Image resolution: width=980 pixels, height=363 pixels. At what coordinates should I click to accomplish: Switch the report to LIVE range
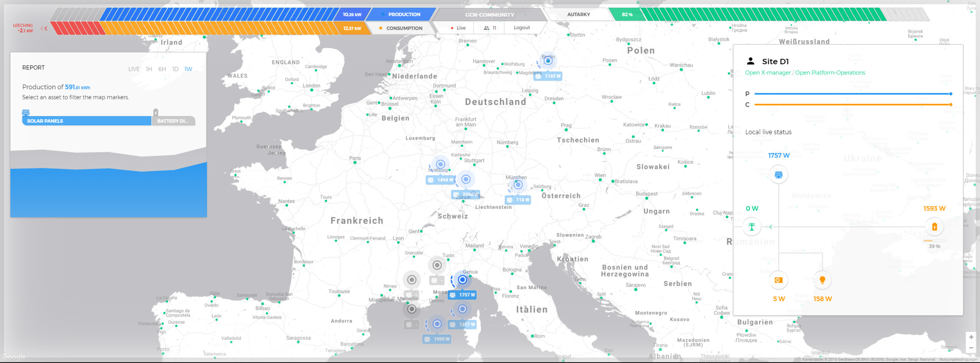pyautogui.click(x=134, y=69)
